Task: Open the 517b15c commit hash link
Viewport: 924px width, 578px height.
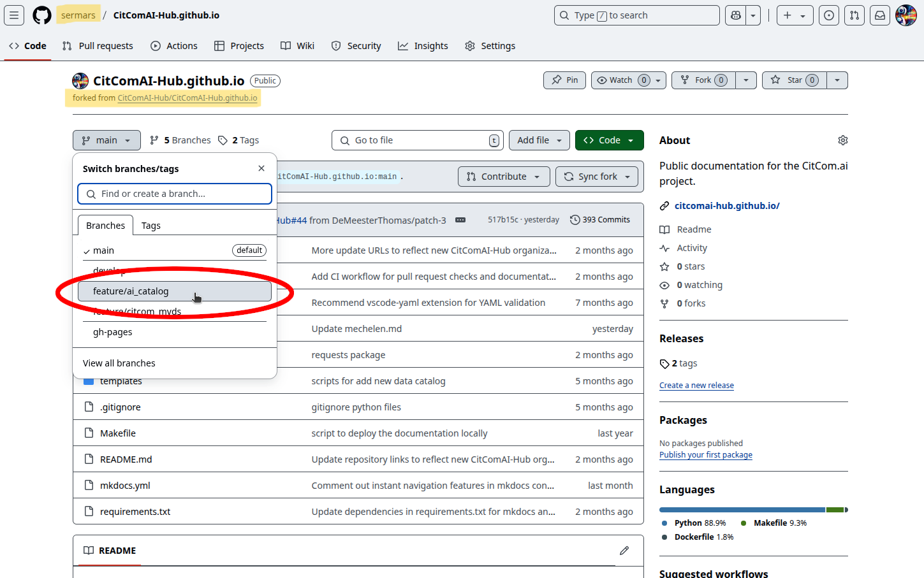Action: (503, 220)
